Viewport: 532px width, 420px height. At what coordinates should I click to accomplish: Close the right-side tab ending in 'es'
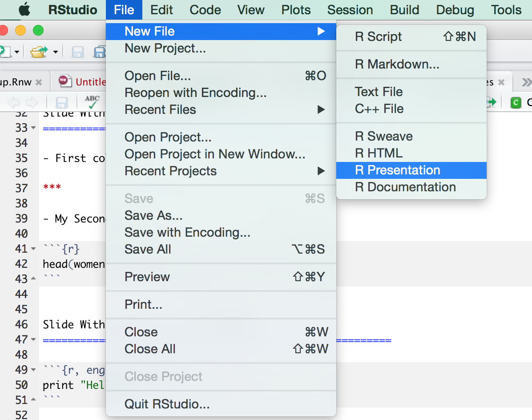click(501, 82)
